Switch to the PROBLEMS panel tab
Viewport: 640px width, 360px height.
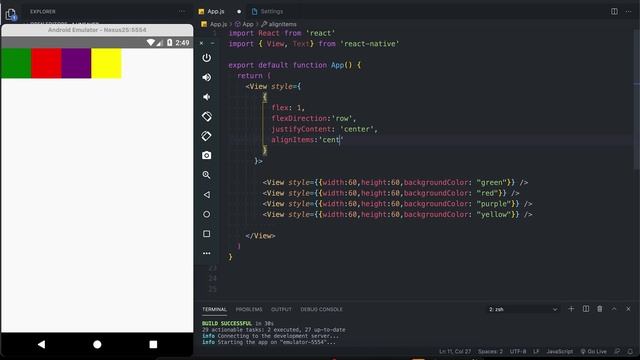tap(249, 309)
